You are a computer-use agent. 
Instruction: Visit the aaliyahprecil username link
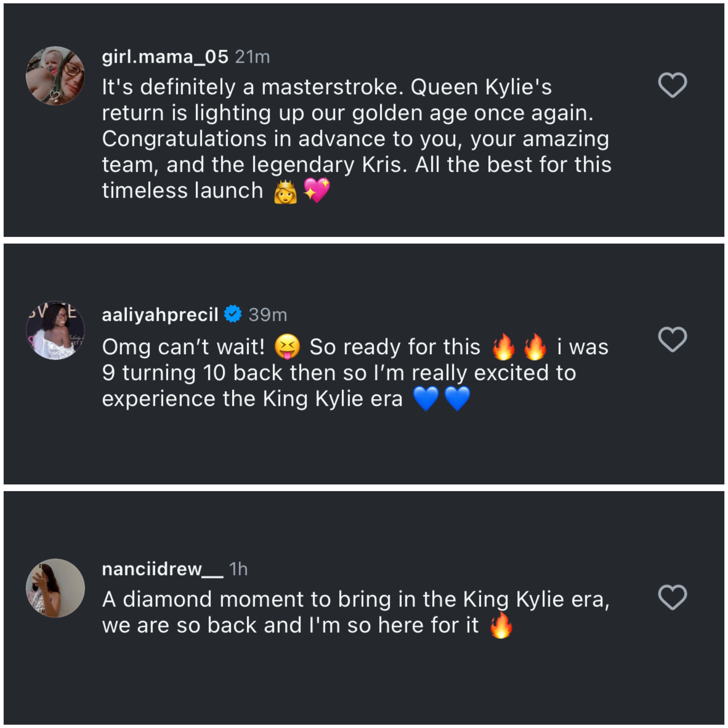click(x=160, y=315)
